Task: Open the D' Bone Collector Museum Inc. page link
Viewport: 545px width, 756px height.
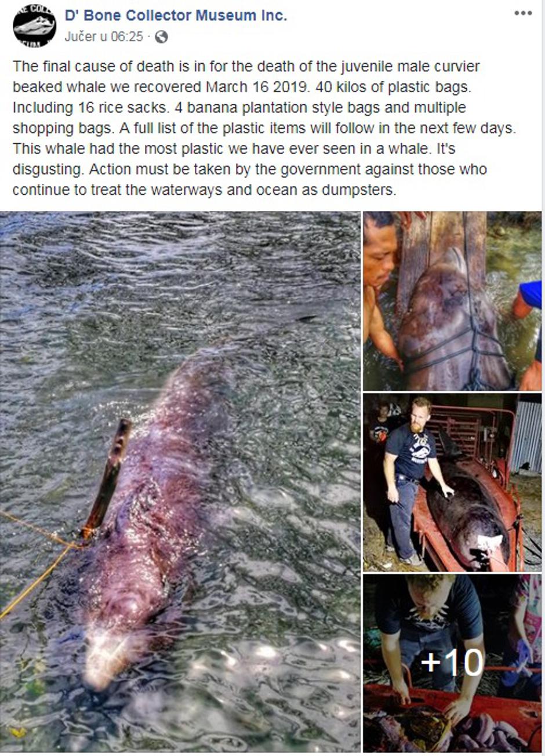Action: pyautogui.click(x=176, y=16)
